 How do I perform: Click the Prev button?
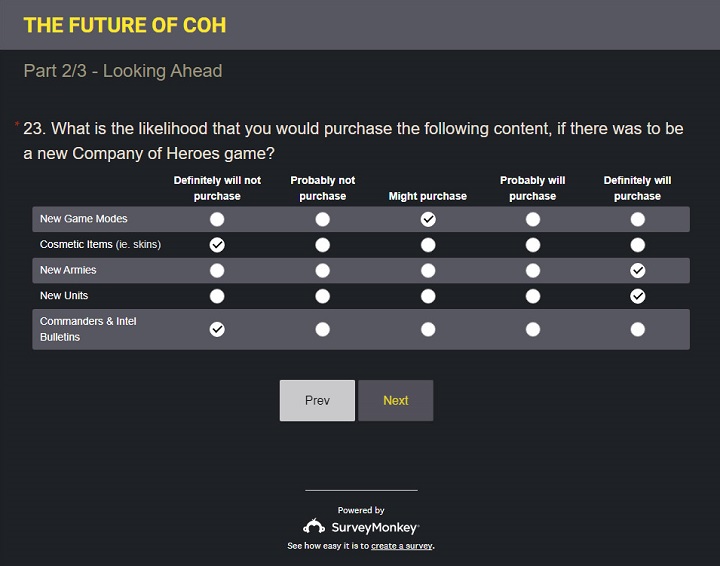click(x=317, y=400)
